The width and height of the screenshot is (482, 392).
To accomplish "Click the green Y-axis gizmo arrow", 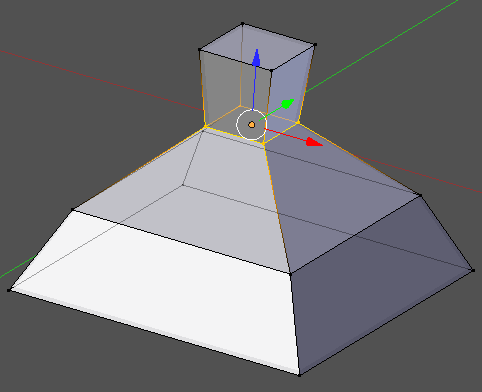I will (287, 104).
